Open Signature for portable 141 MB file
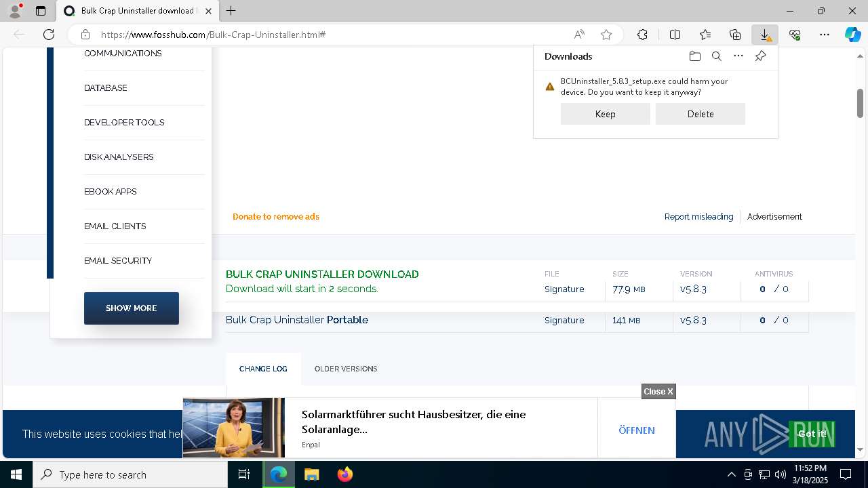This screenshot has height=488, width=868. click(x=564, y=321)
